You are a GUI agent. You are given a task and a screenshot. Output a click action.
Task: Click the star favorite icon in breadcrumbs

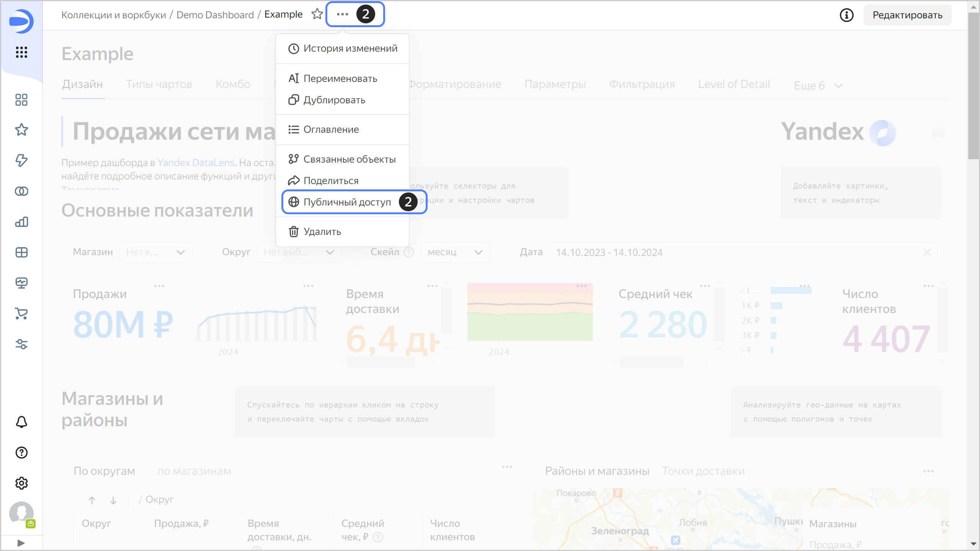pyautogui.click(x=317, y=15)
